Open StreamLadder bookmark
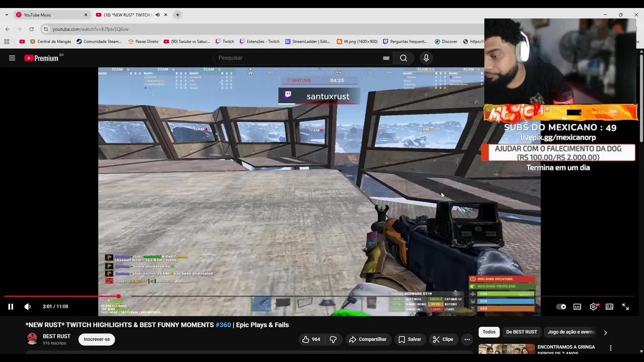The image size is (644, 362). point(307,42)
